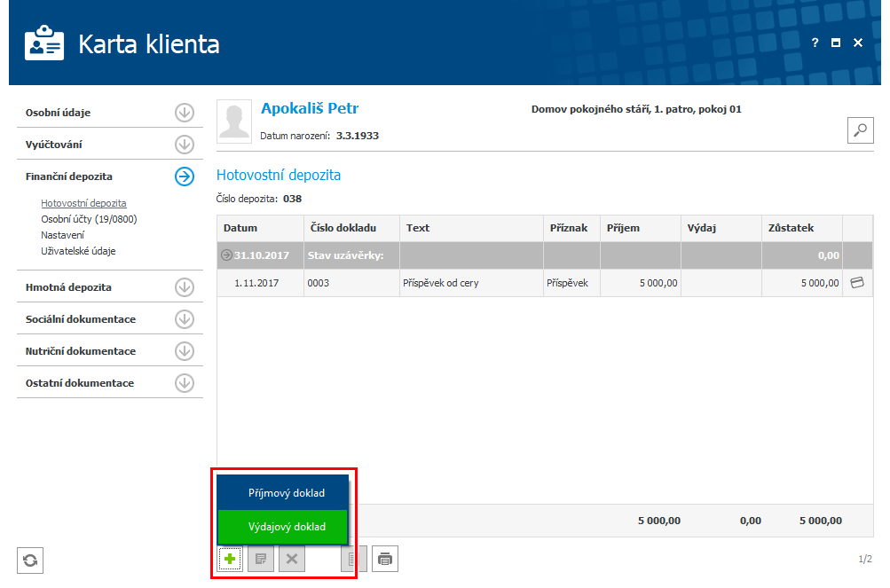Choose Příjmový doklad from popup menu

pyautogui.click(x=283, y=492)
